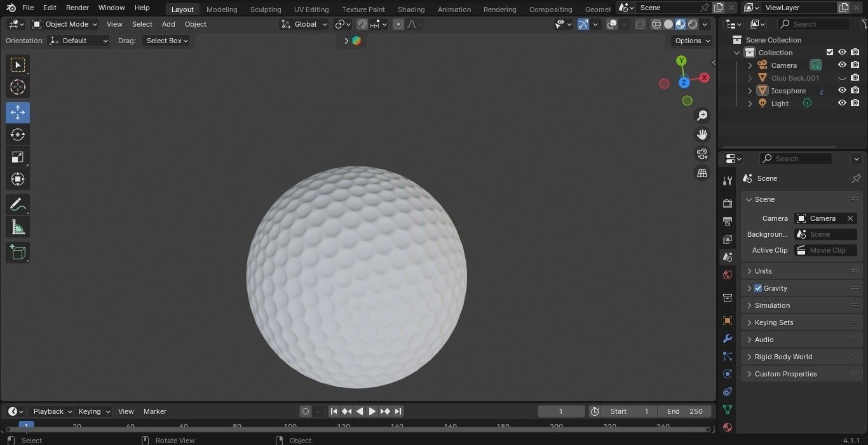Open the Object Constraints properties tab

(x=728, y=392)
